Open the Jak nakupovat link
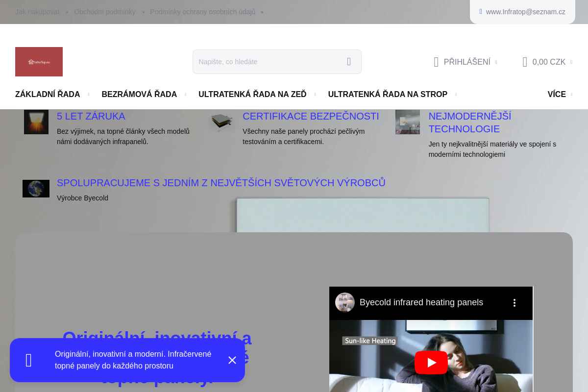The width and height of the screenshot is (588, 392). pyautogui.click(x=37, y=12)
